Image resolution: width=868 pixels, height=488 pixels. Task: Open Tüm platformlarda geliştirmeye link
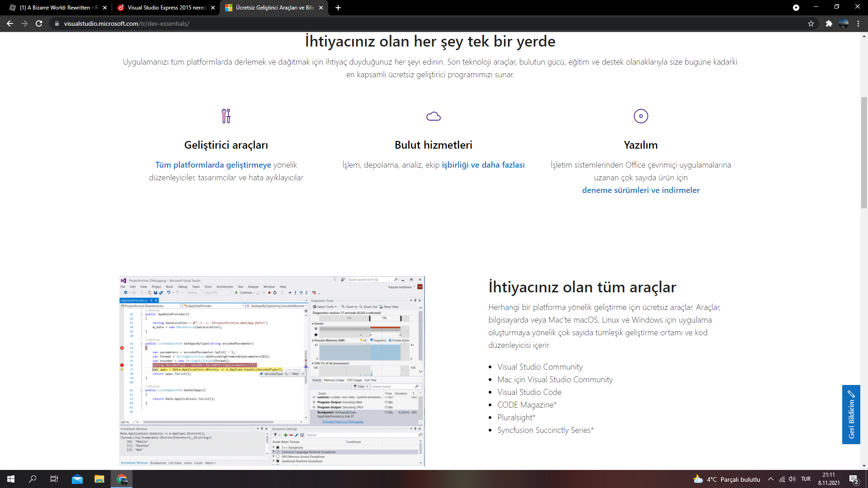(x=213, y=165)
